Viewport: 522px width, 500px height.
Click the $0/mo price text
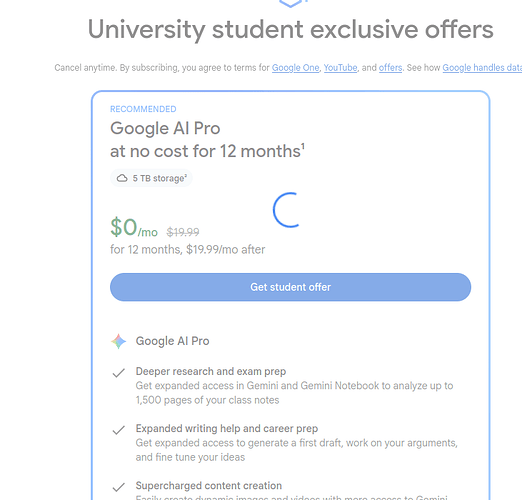coord(134,228)
